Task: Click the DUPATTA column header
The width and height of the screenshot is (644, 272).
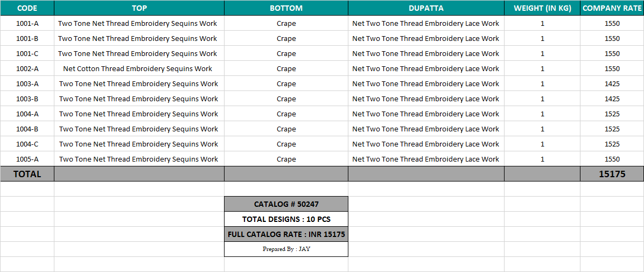Action: (426, 8)
